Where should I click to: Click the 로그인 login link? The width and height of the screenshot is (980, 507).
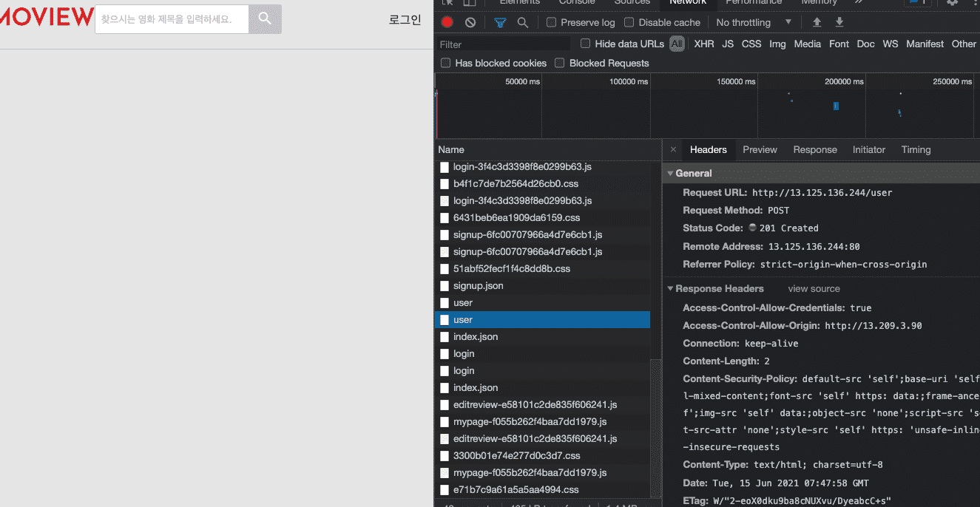(405, 20)
